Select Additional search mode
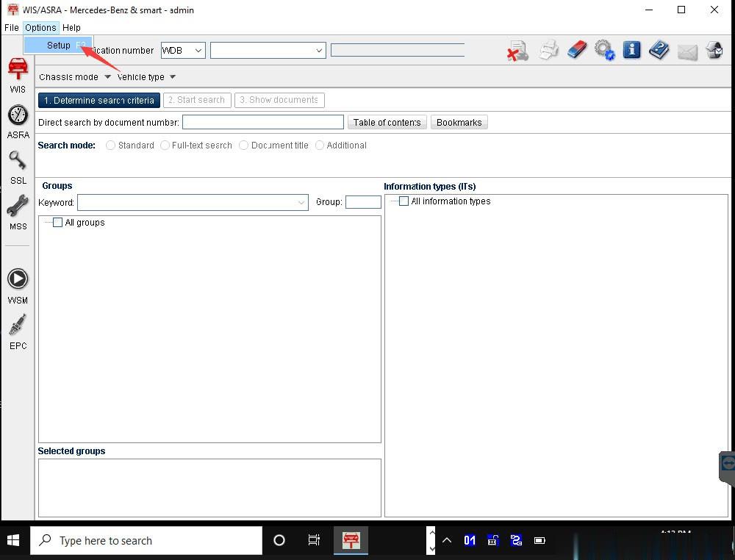The width and height of the screenshot is (735, 560). pos(320,146)
